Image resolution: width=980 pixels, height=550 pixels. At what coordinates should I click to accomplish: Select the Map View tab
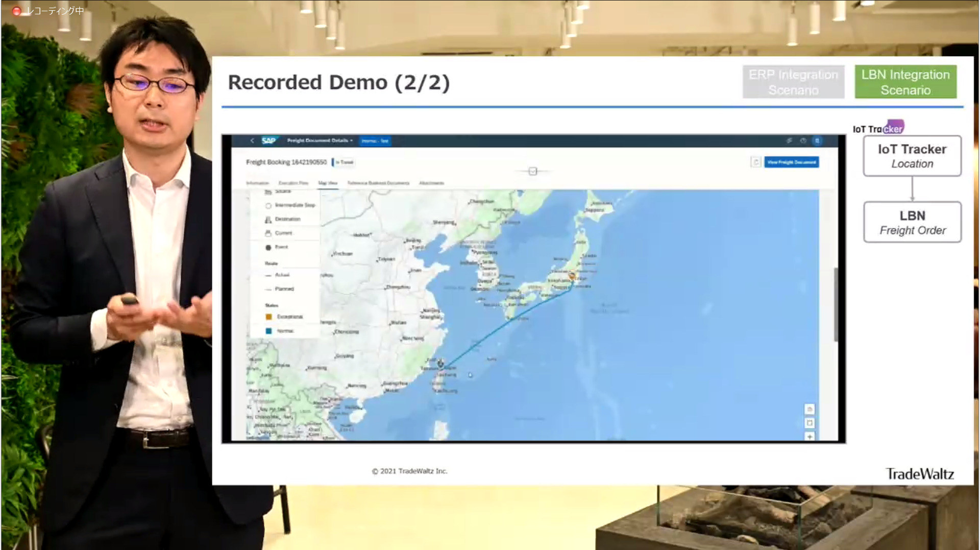pos(328,183)
